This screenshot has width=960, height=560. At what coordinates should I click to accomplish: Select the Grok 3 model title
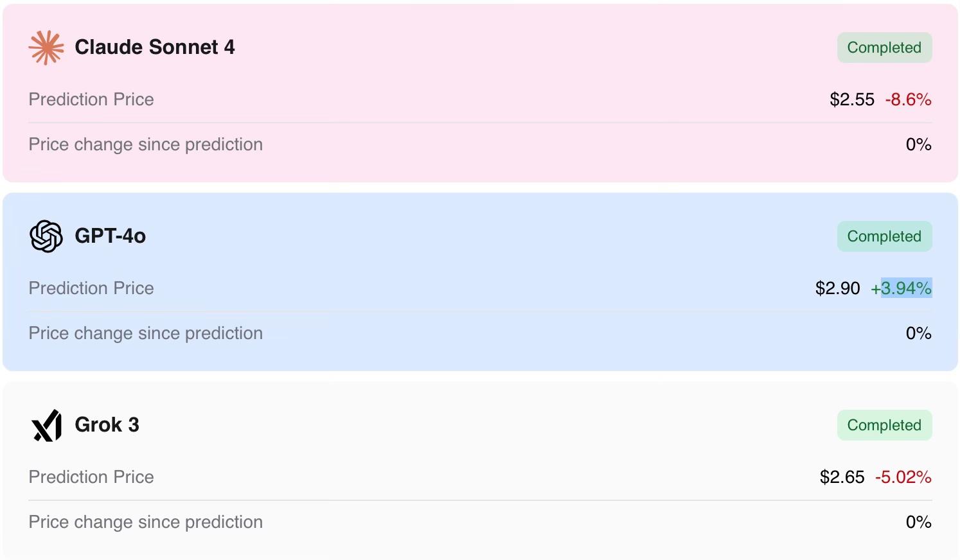point(107,424)
